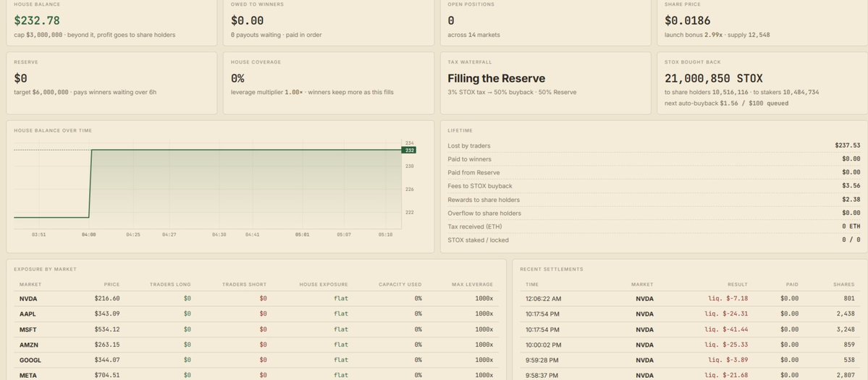Click the META market name
This screenshot has height=380, width=868.
coord(28,376)
